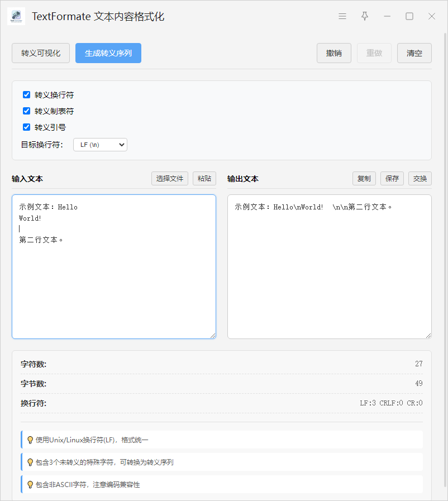
Task: Click the lightbulb icon beside the 非ASCII tip
Action: click(x=30, y=484)
